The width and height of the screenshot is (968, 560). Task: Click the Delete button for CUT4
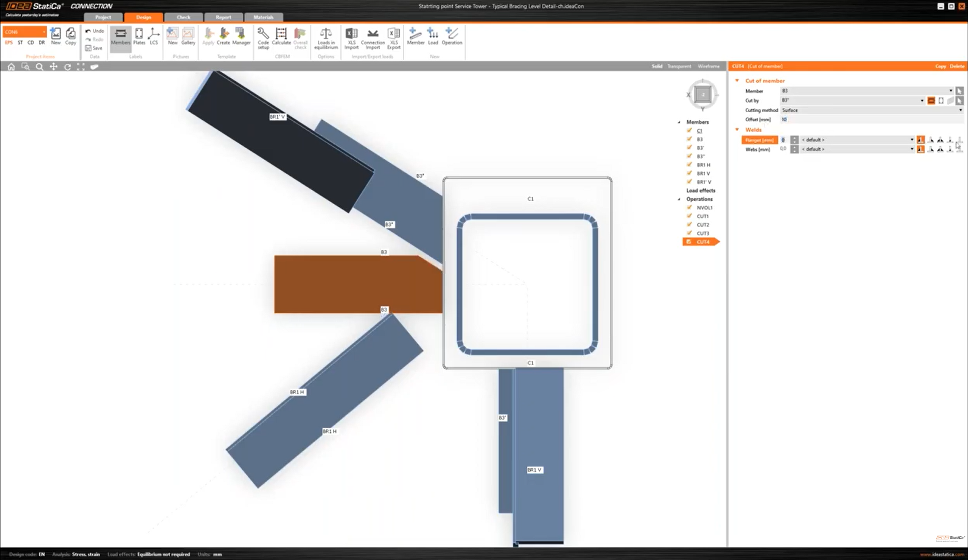[957, 66]
